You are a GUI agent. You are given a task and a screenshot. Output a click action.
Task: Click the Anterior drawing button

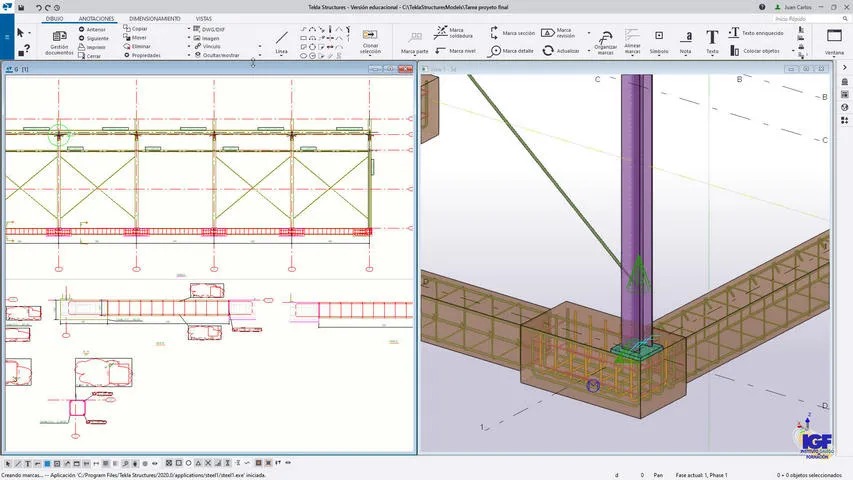coord(92,29)
